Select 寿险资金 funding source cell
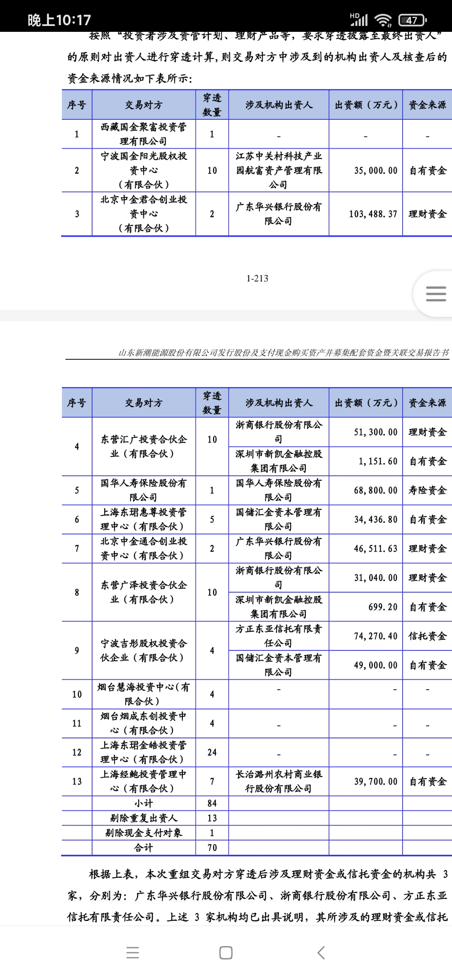Image resolution: width=452 pixels, height=980 pixels. pos(428,490)
